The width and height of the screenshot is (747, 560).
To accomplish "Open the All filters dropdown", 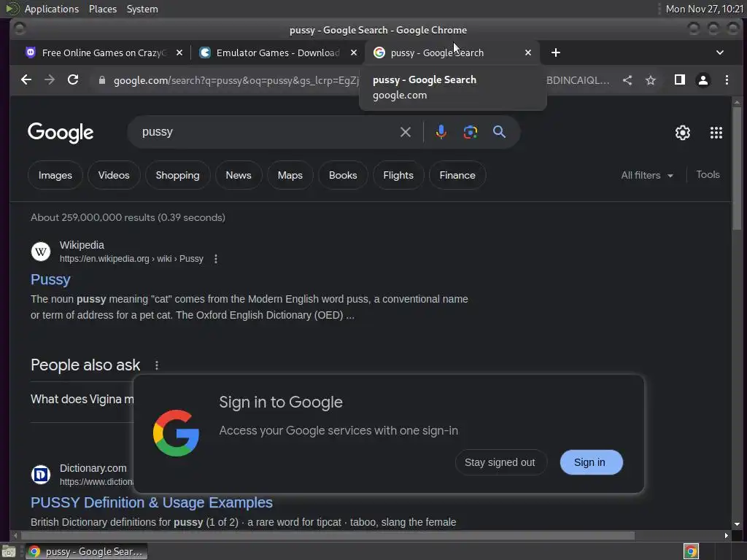I will tap(647, 175).
